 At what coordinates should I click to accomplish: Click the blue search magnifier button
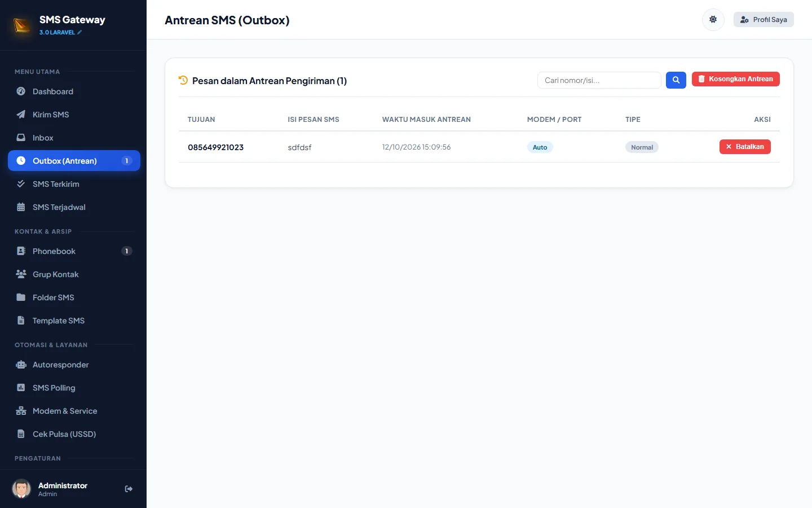tap(676, 80)
